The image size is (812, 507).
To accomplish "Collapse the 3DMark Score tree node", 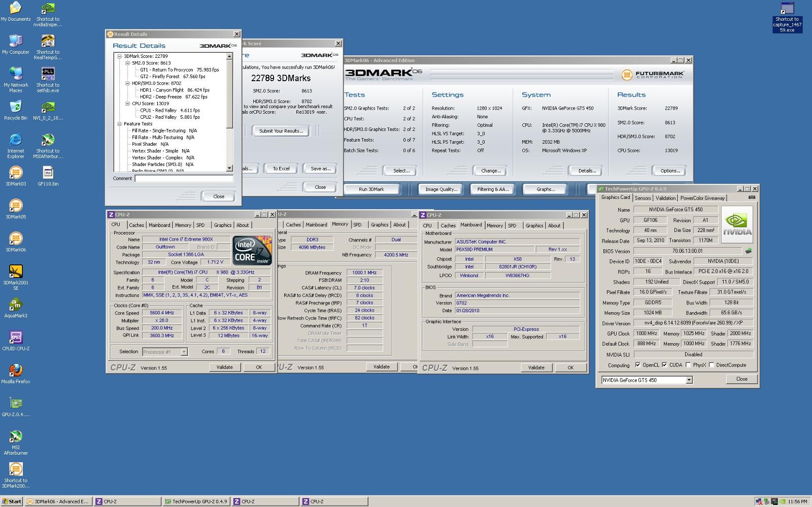I will 119,56.
